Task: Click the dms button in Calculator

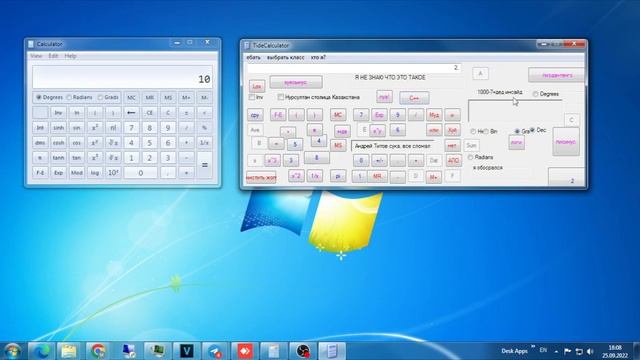Action: pos(40,143)
